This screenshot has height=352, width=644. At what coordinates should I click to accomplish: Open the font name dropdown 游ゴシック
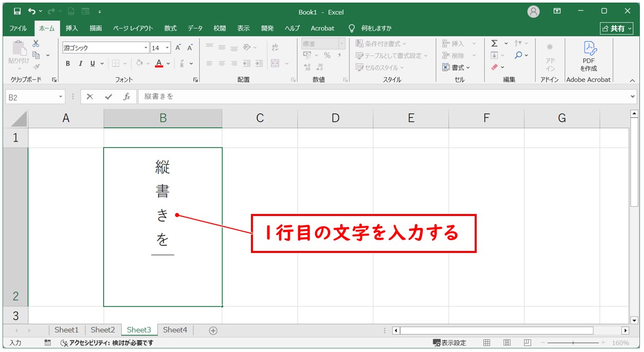(146, 48)
